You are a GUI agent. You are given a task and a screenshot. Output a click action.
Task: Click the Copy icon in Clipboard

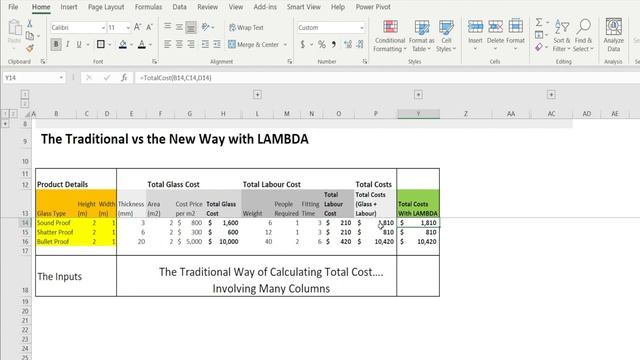30,36
